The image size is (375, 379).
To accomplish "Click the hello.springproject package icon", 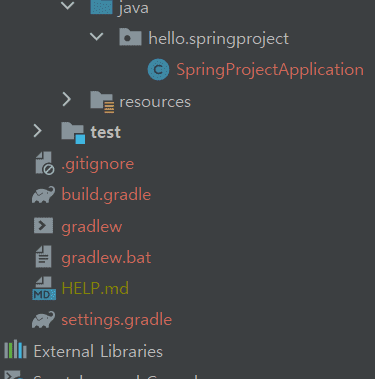I will point(130,37).
